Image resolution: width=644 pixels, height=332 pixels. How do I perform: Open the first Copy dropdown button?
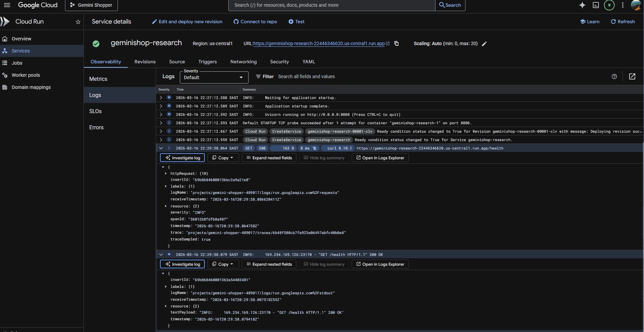(x=223, y=158)
